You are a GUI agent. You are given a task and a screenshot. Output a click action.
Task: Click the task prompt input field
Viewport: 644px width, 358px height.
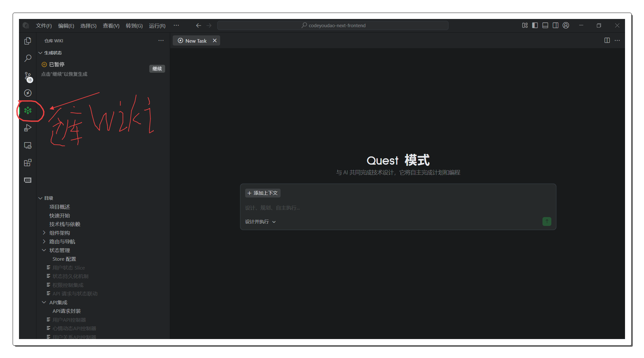tap(398, 208)
